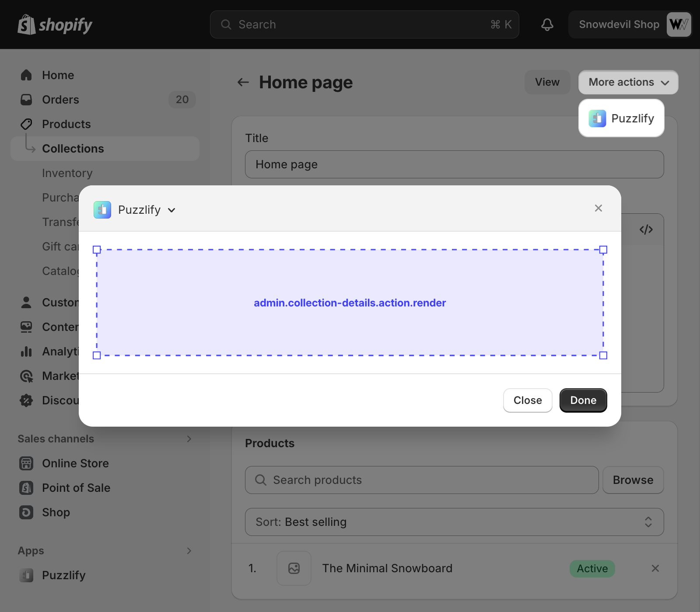The height and width of the screenshot is (612, 700).
Task: Click the Shopify logo
Action: tap(55, 24)
